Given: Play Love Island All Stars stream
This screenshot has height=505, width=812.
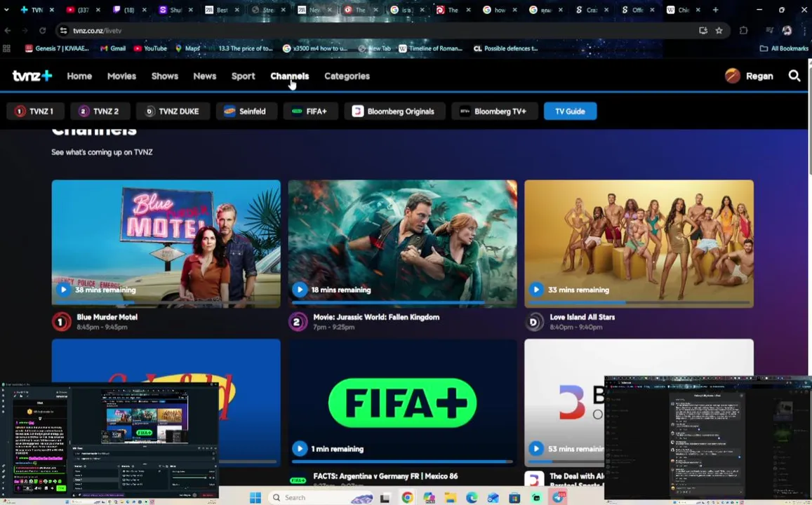Looking at the screenshot, I should 536,290.
